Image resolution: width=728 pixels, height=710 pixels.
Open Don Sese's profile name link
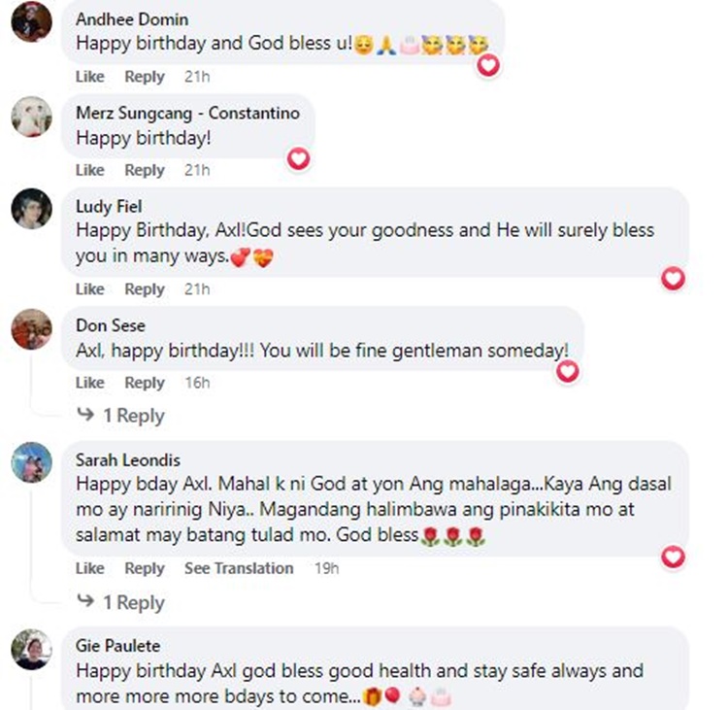click(x=110, y=325)
